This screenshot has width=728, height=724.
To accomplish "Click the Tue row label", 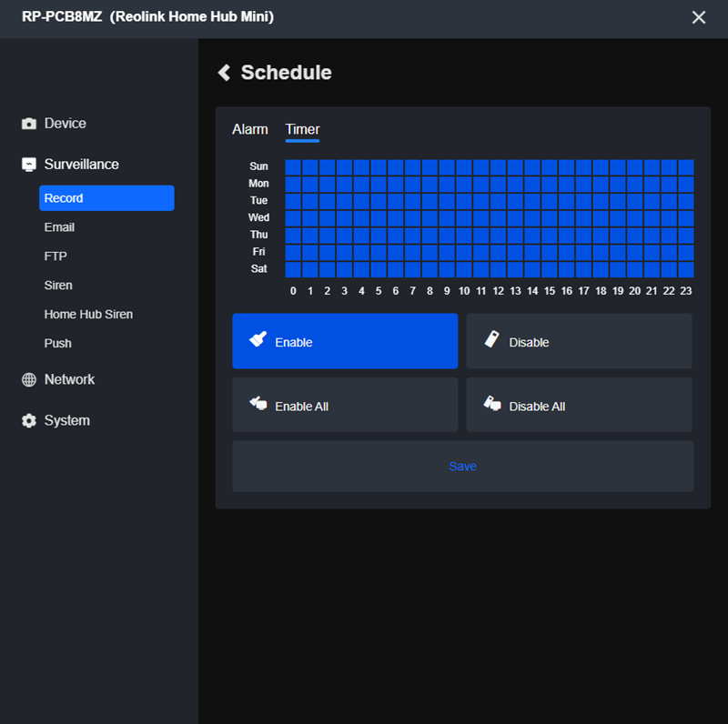I will click(x=258, y=200).
